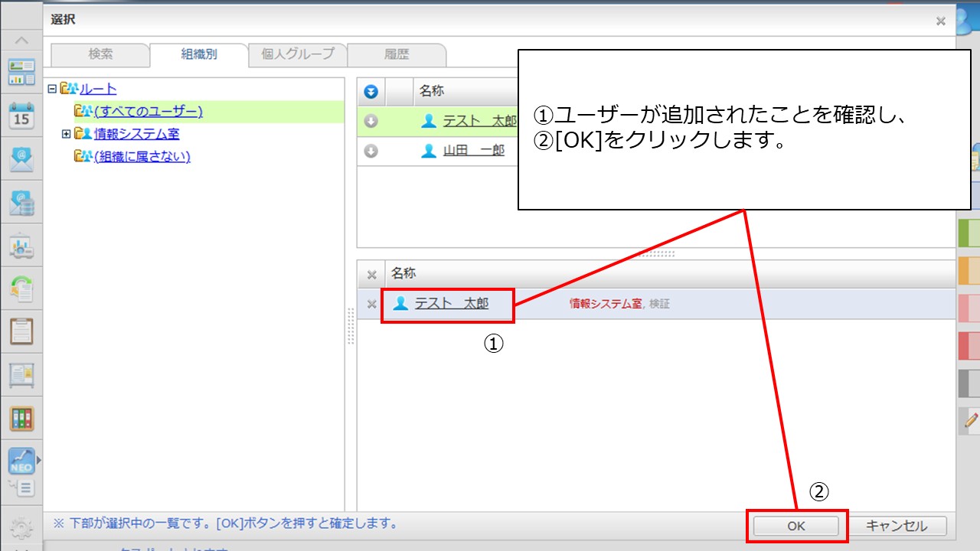Click the キャンセル button
The image size is (980, 551).
pyautogui.click(x=897, y=526)
